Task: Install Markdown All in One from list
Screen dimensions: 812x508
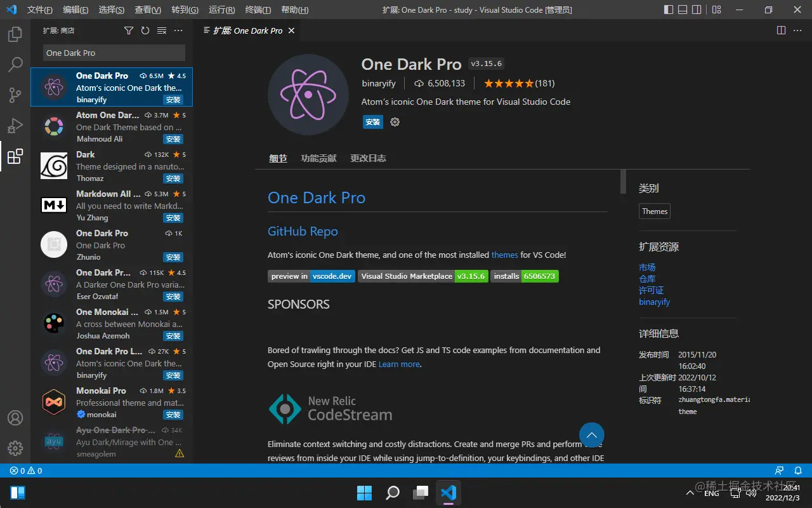Action: tap(173, 218)
